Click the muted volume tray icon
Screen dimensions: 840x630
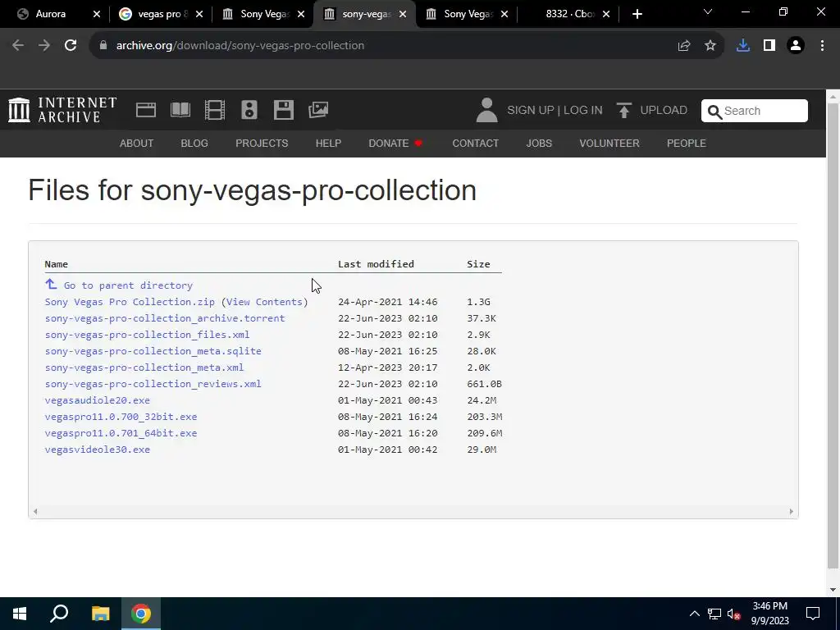pos(734,614)
